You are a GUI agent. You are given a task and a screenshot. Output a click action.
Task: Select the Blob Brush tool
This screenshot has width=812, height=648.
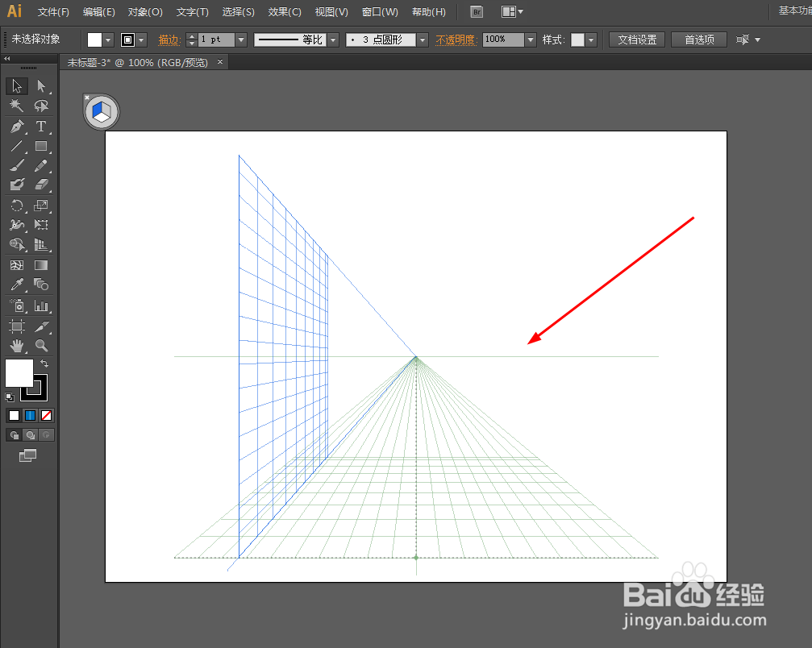click(17, 185)
